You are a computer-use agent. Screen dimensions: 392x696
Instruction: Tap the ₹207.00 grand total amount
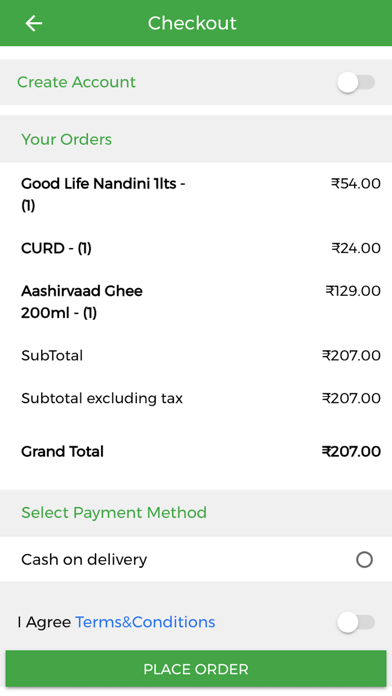pos(351,451)
